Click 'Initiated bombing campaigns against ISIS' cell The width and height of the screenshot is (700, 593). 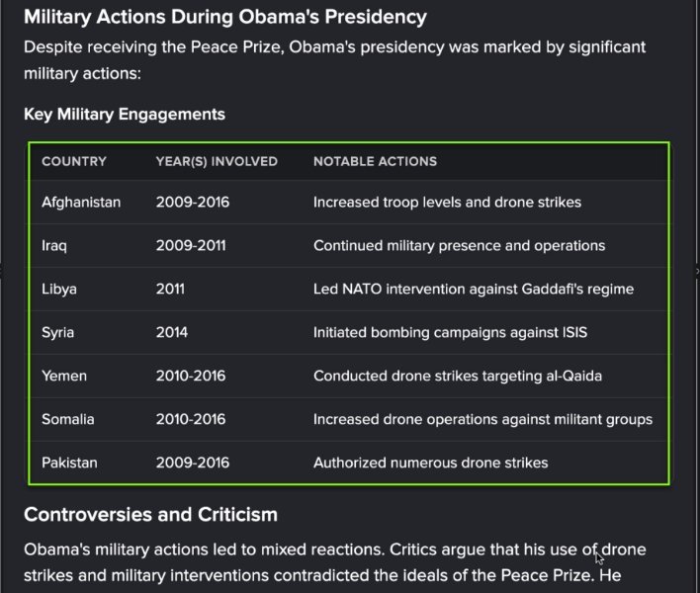click(450, 332)
